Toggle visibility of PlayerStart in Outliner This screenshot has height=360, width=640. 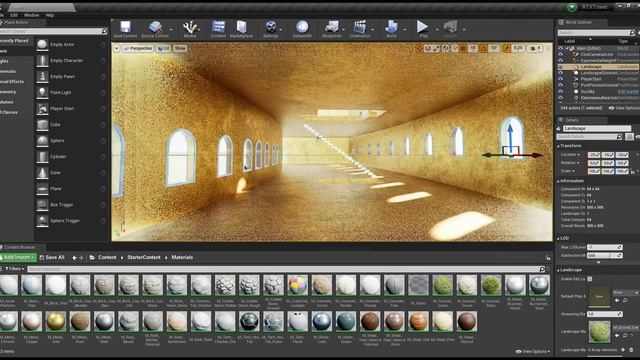click(560, 79)
